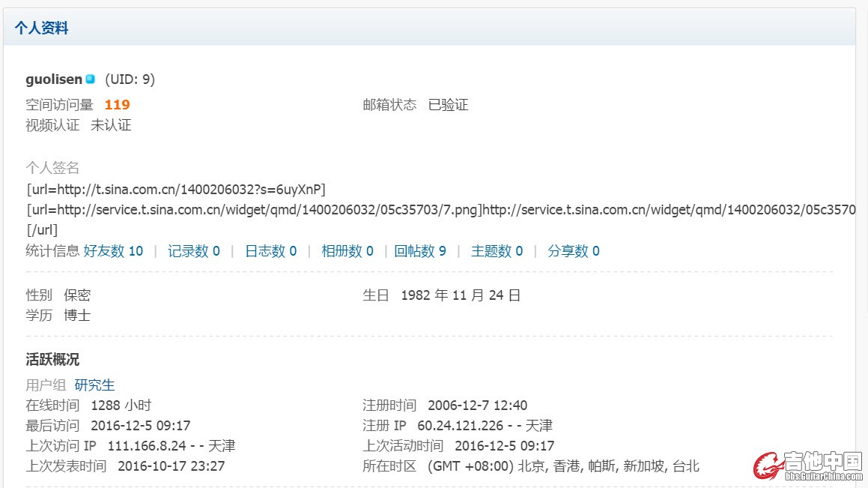Click the birthday 1982 年 11 月 24 日
This screenshot has width=868, height=488.
pyautogui.click(x=461, y=295)
